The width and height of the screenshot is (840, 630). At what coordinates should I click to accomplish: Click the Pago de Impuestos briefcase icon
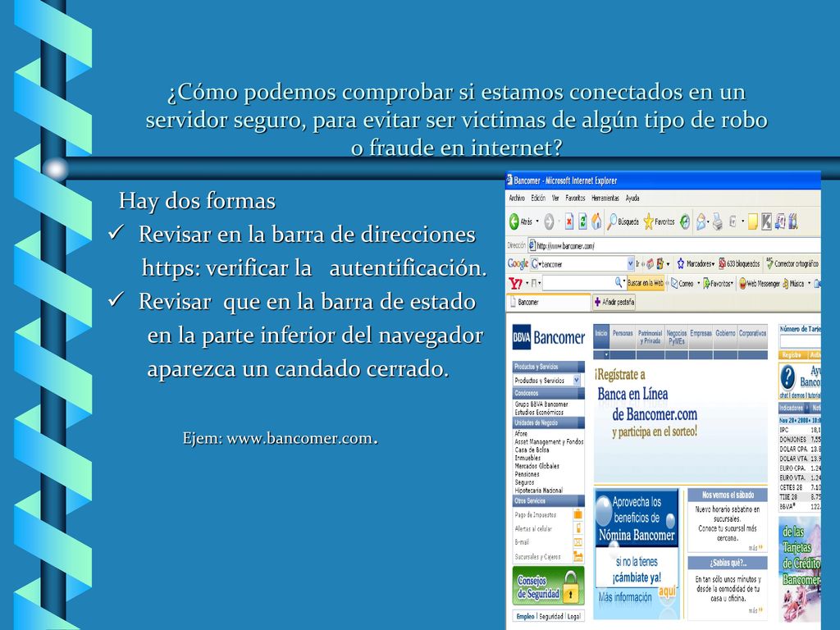578,515
